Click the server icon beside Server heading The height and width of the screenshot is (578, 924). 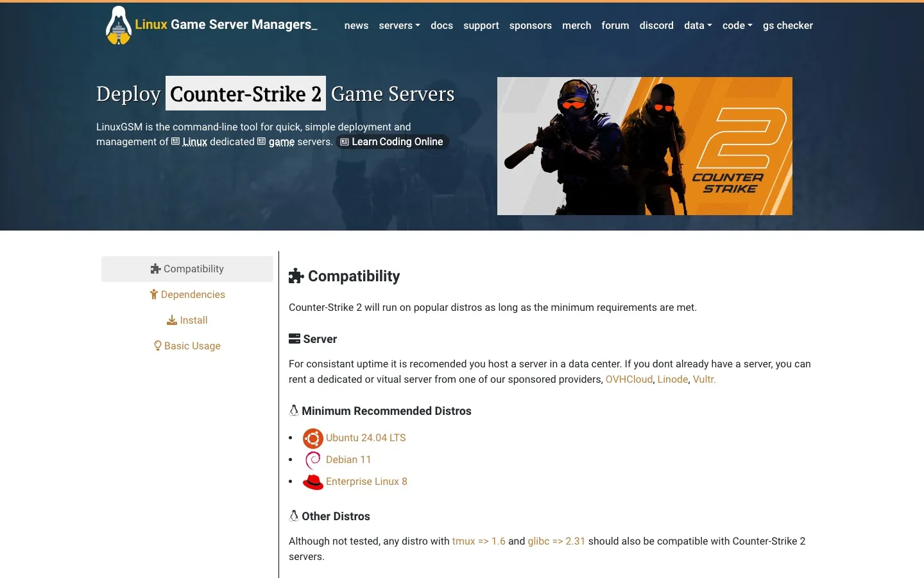pyautogui.click(x=295, y=339)
